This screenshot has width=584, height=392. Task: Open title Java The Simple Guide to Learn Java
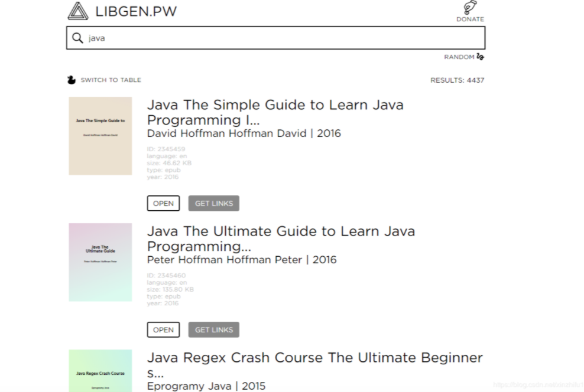pyautogui.click(x=275, y=112)
